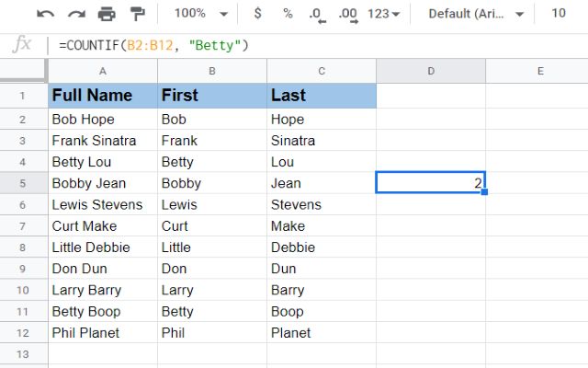The width and height of the screenshot is (588, 368).
Task: Select column D header
Action: coord(430,71)
